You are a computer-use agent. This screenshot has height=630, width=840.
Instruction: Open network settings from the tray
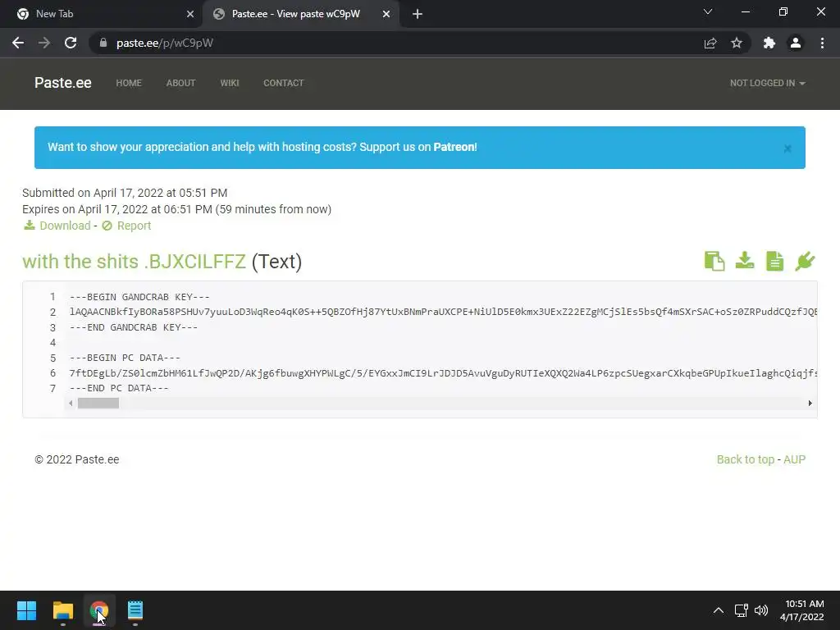[741, 610]
